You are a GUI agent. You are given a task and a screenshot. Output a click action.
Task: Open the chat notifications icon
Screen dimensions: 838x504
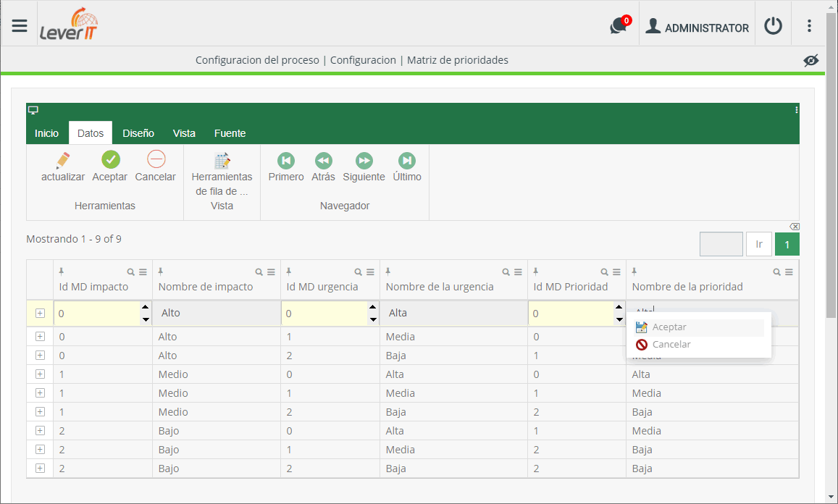pyautogui.click(x=620, y=25)
